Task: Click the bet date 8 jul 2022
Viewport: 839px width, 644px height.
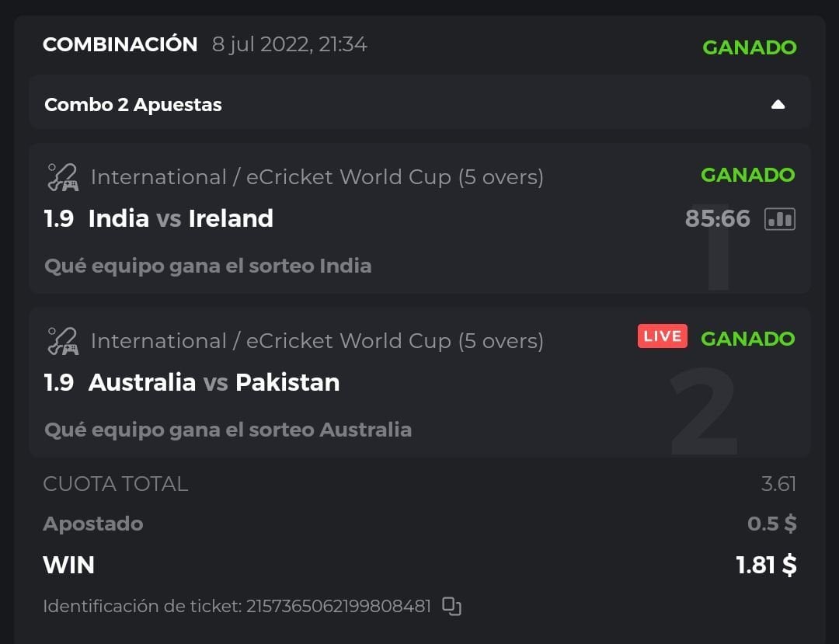Action: tap(289, 45)
